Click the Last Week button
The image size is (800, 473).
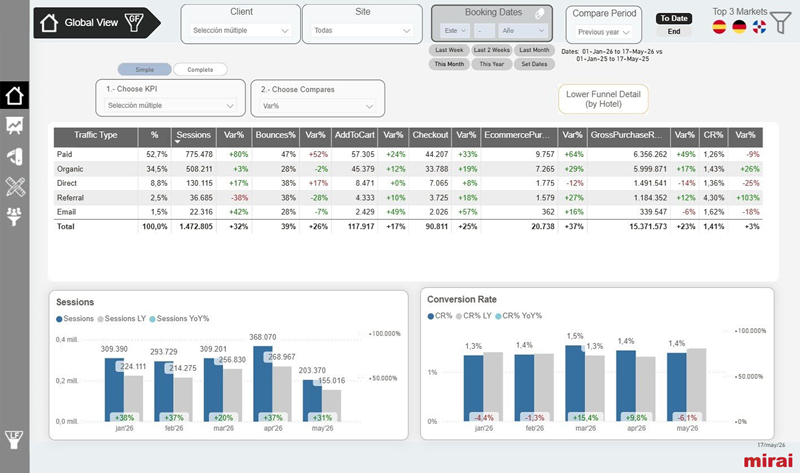(449, 50)
